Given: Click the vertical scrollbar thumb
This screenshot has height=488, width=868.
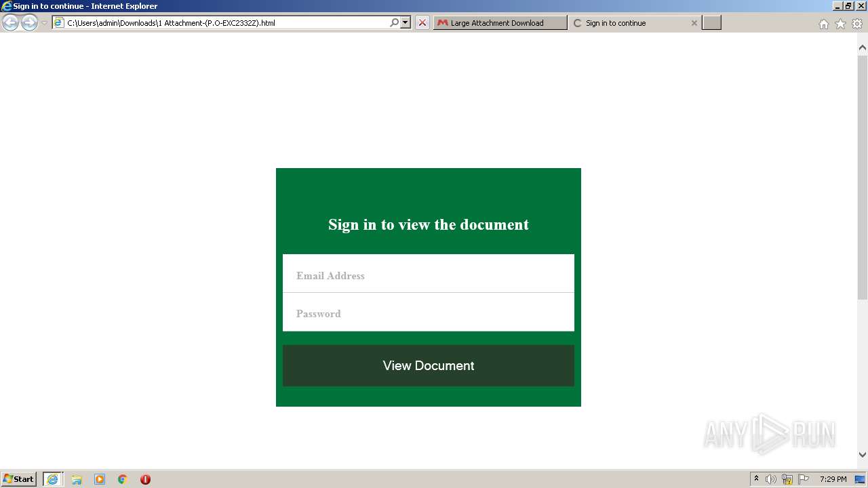Looking at the screenshot, I should tap(863, 178).
